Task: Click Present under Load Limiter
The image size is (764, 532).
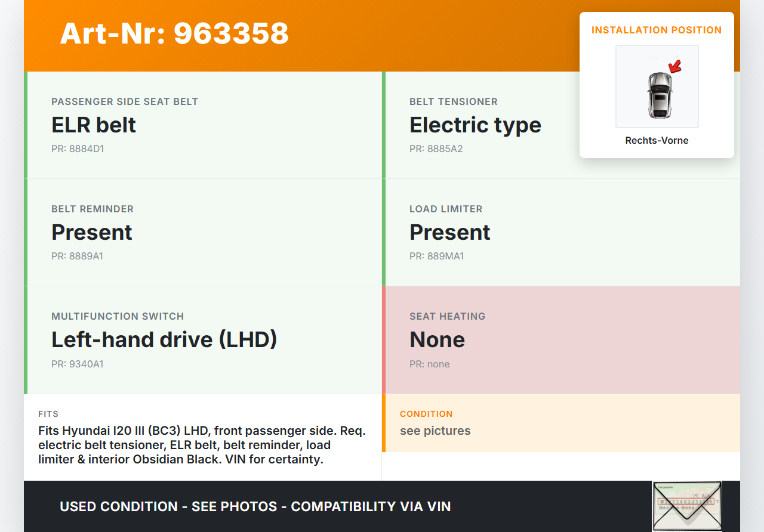Action: click(450, 232)
